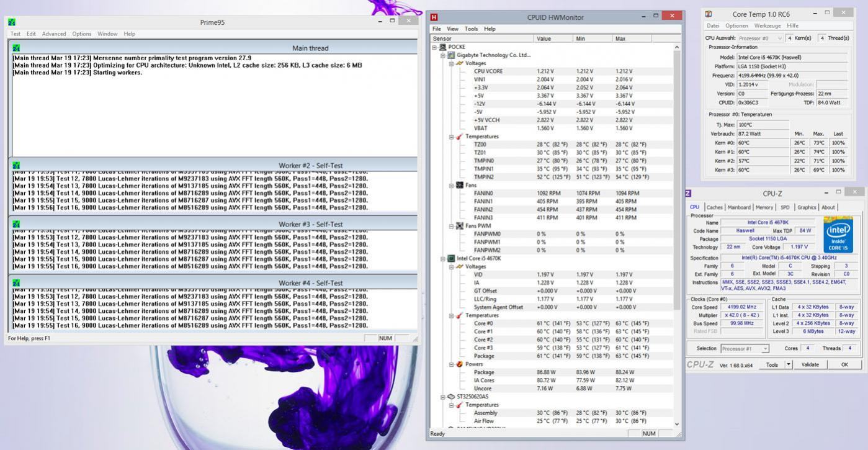The width and height of the screenshot is (868, 450).
Task: Switch to the Memory tab in CPU-Z
Action: pyautogui.click(x=764, y=207)
